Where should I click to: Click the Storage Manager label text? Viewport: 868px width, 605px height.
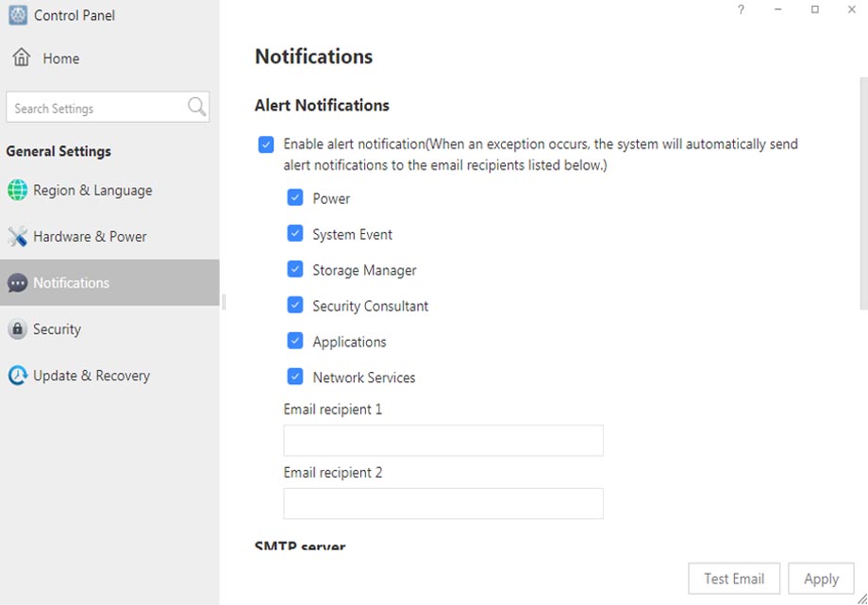[x=364, y=270]
